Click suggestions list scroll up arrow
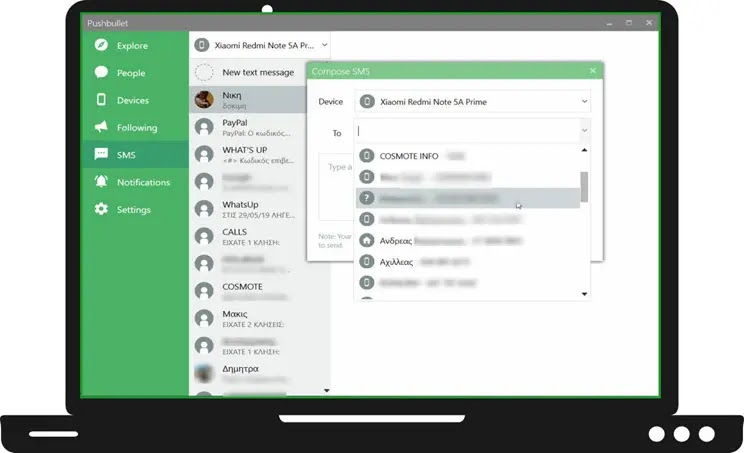This screenshot has width=744, height=453. (x=584, y=150)
